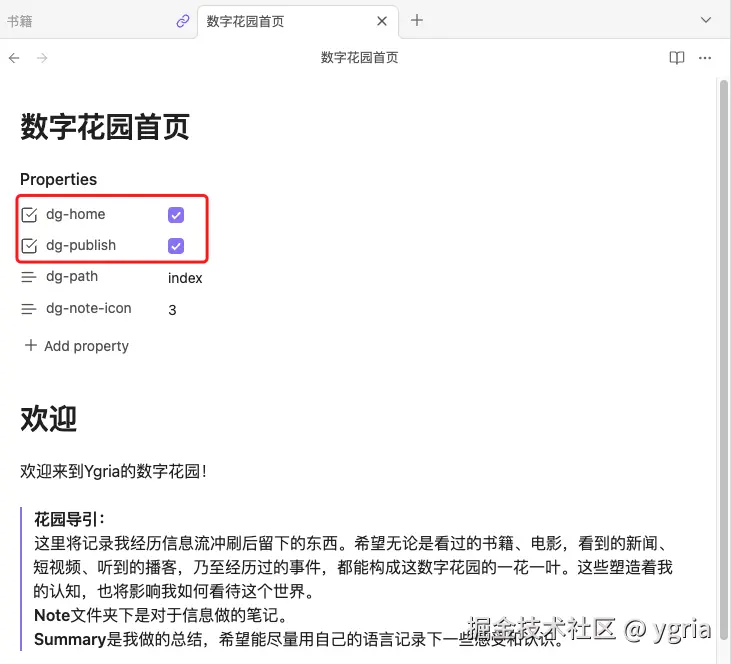Click the Summary line in the quote
Viewport: 731px width, 664px height.
coord(298,639)
